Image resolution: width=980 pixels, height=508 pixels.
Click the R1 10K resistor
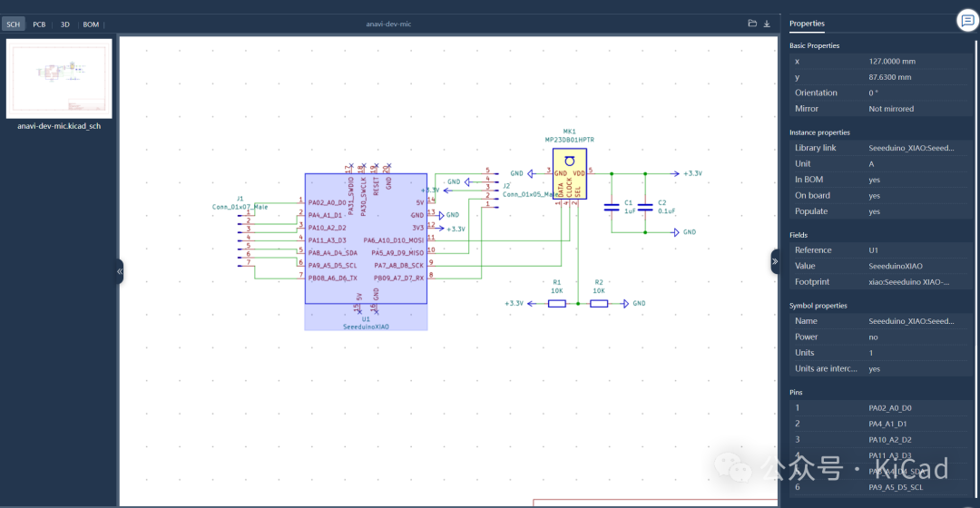pos(557,304)
